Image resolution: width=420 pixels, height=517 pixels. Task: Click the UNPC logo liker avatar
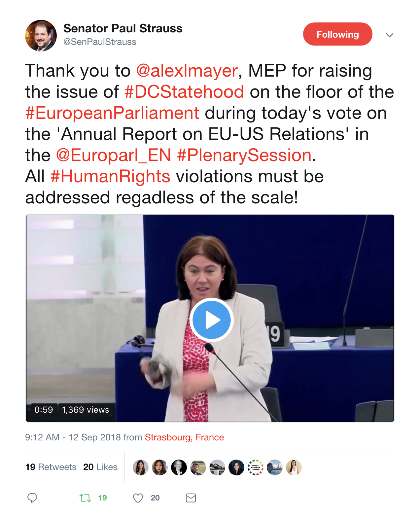tap(256, 467)
